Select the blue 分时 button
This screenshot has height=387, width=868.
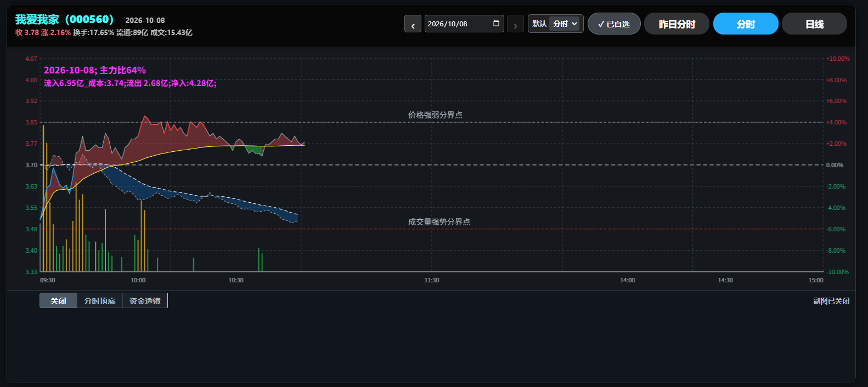coord(746,24)
